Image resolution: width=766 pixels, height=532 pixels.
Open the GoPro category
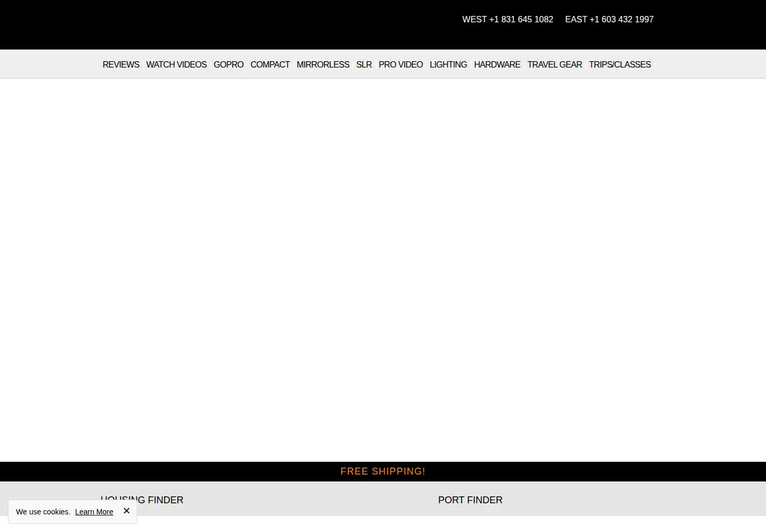[229, 64]
